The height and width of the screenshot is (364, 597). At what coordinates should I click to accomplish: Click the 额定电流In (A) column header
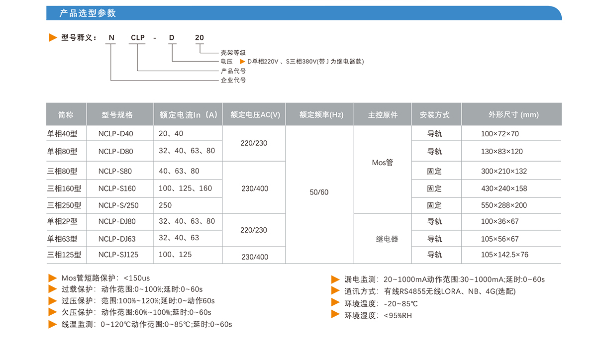tap(188, 115)
